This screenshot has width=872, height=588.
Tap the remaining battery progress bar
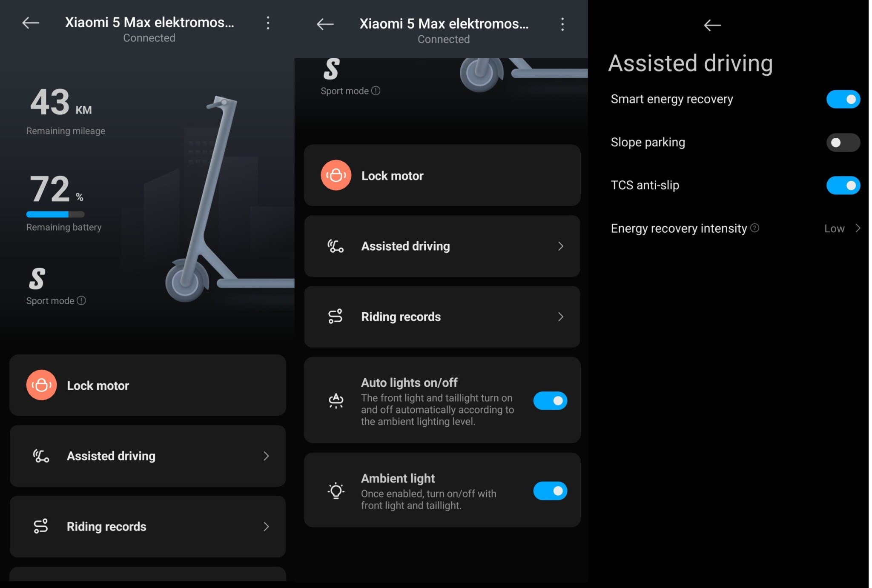pyautogui.click(x=55, y=214)
